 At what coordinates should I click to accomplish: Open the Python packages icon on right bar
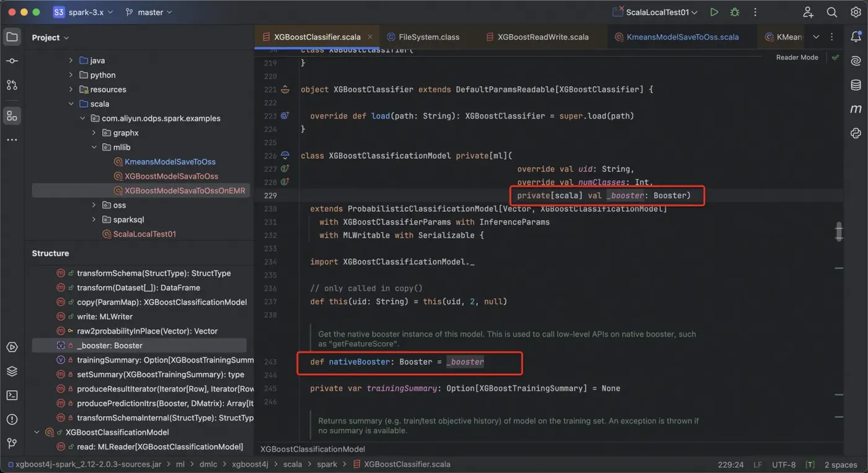tap(856, 133)
